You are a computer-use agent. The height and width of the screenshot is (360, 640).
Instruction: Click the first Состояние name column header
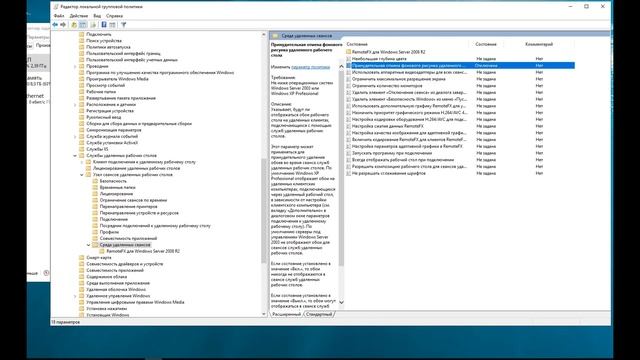[357, 44]
